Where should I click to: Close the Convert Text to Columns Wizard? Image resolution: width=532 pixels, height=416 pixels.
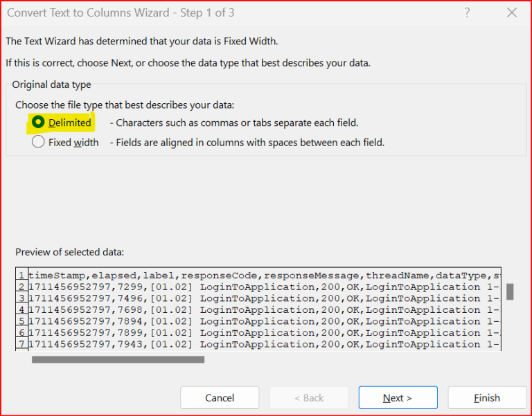pos(512,13)
